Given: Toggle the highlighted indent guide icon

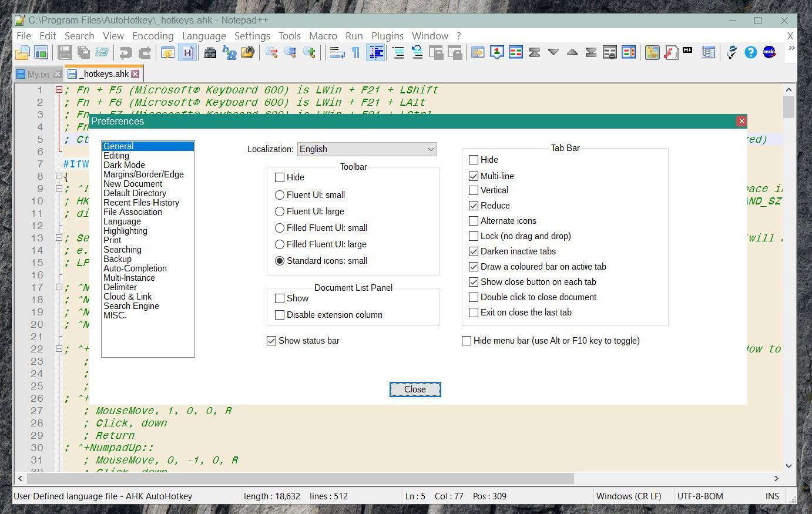Looking at the screenshot, I should point(375,53).
